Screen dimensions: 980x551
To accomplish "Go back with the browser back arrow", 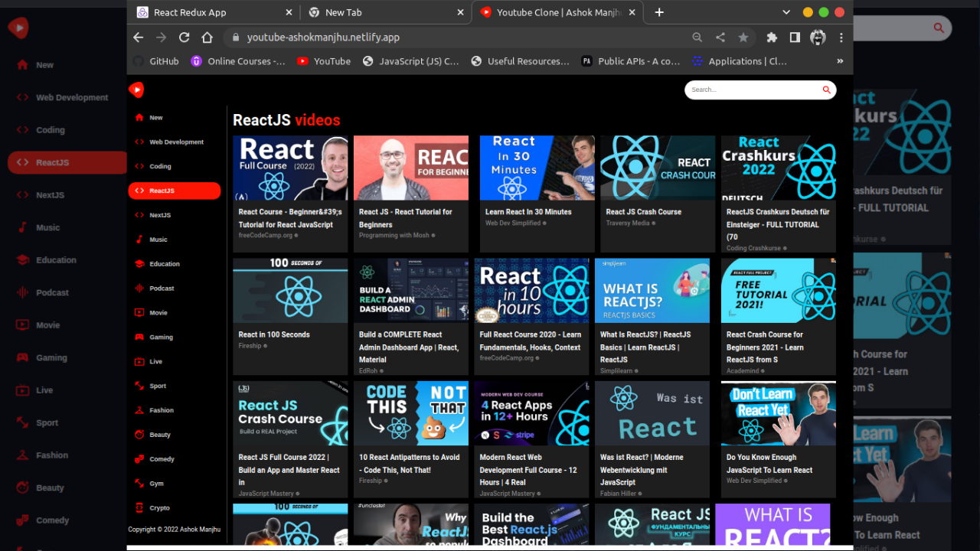I will tap(139, 37).
